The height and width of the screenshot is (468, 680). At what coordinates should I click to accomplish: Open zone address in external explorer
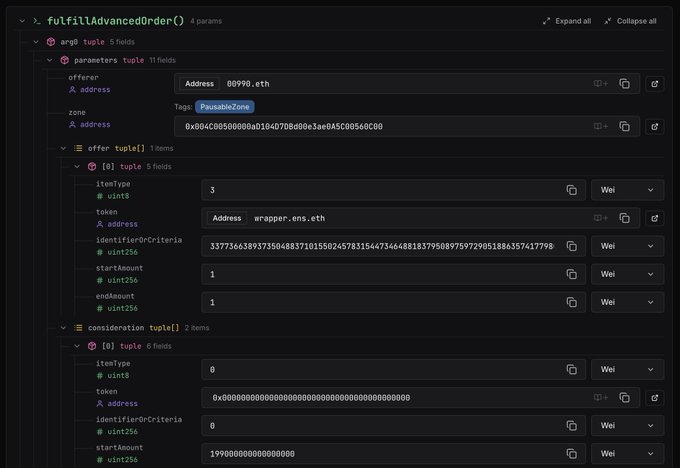654,126
